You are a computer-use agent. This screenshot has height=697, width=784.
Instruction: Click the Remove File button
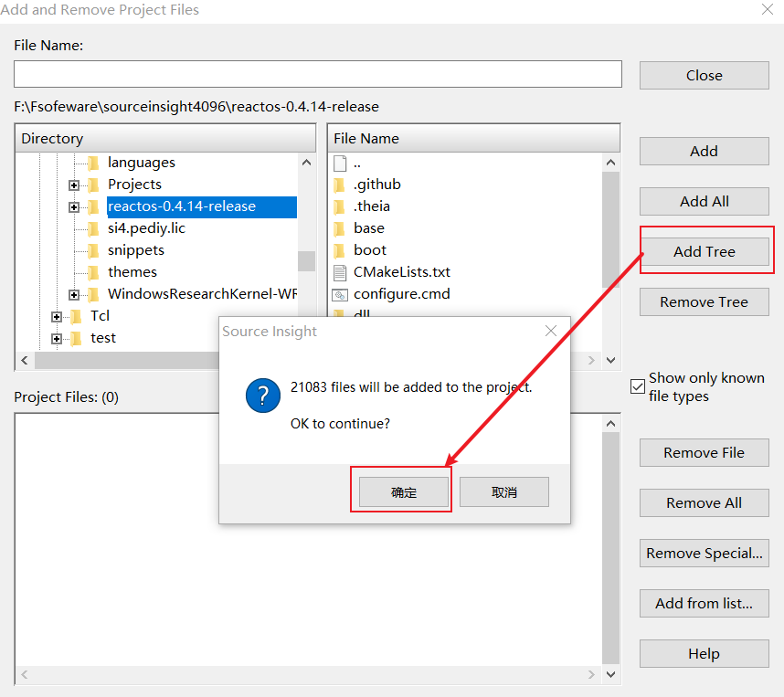[x=704, y=452]
